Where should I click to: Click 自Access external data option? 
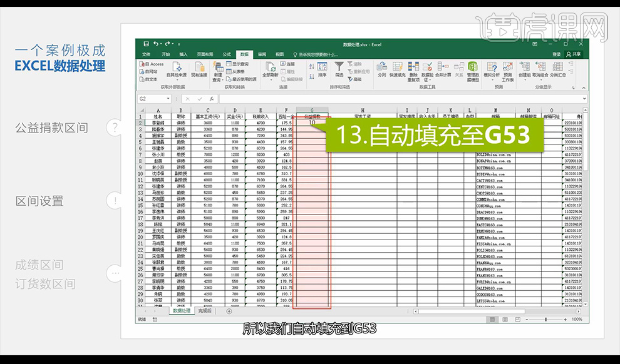[x=152, y=64]
